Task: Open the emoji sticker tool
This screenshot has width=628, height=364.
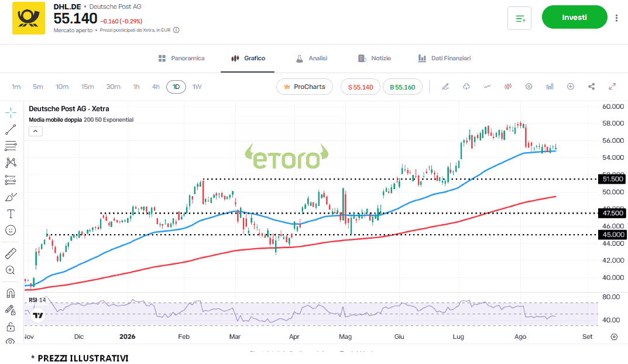Action: pos(11,230)
